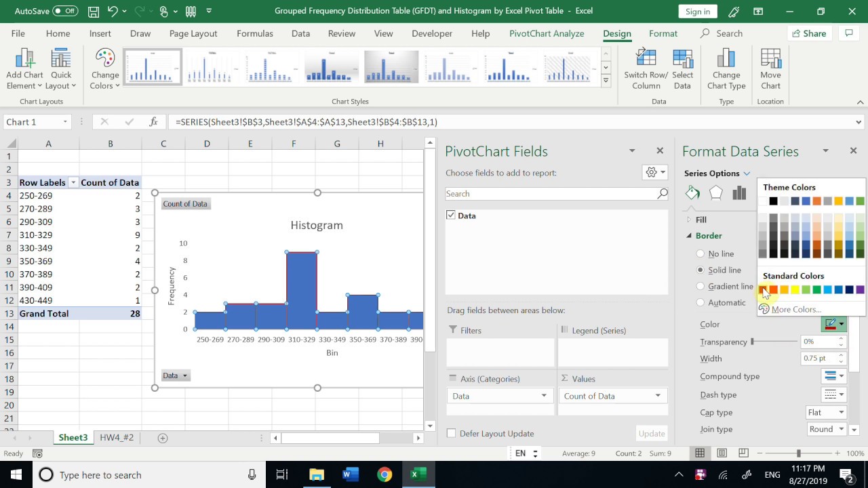
Task: Click Switch Row/Column
Action: [x=646, y=69]
